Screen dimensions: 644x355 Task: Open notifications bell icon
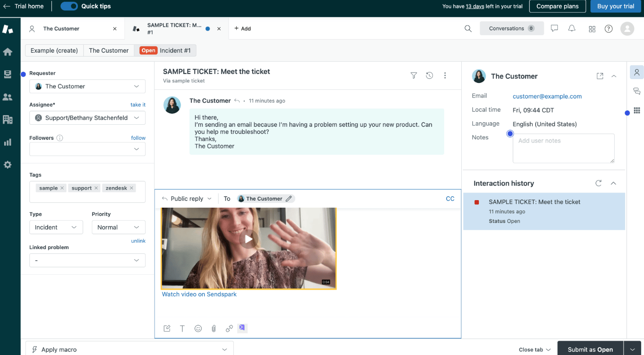[572, 28]
